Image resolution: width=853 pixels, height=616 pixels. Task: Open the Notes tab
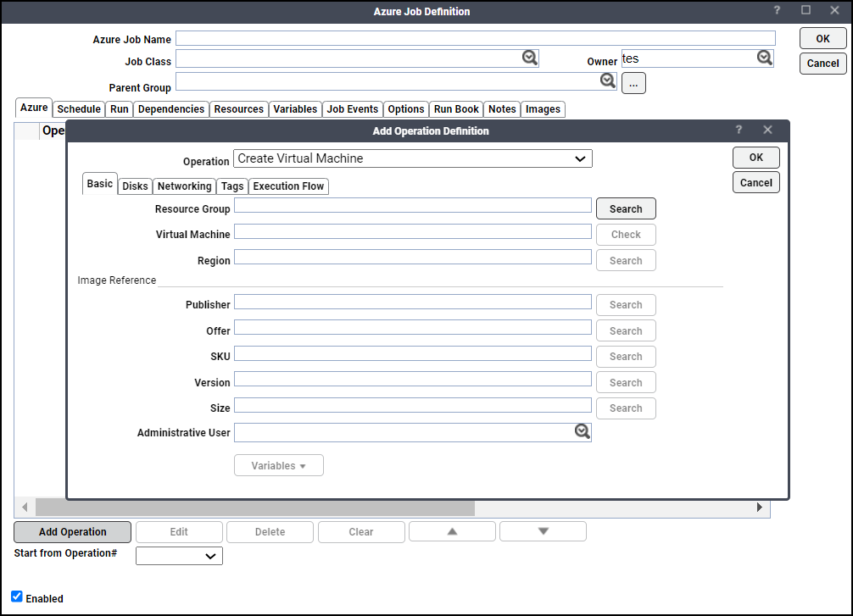click(502, 109)
